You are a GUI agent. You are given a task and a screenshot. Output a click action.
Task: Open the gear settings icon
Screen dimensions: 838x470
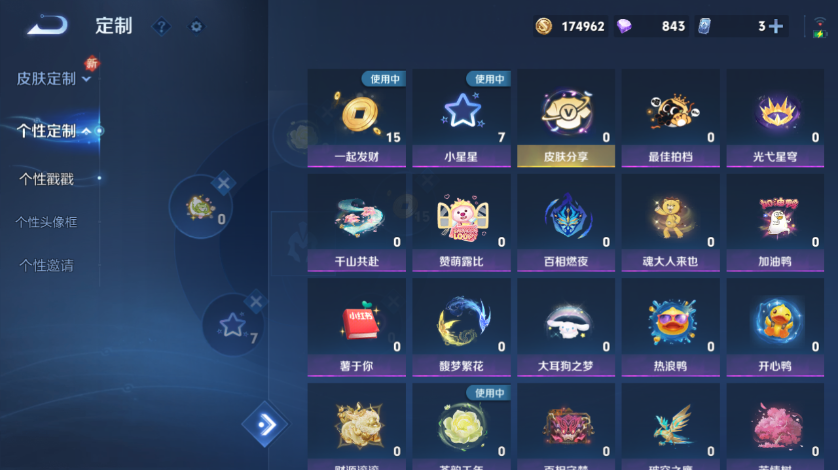(196, 26)
